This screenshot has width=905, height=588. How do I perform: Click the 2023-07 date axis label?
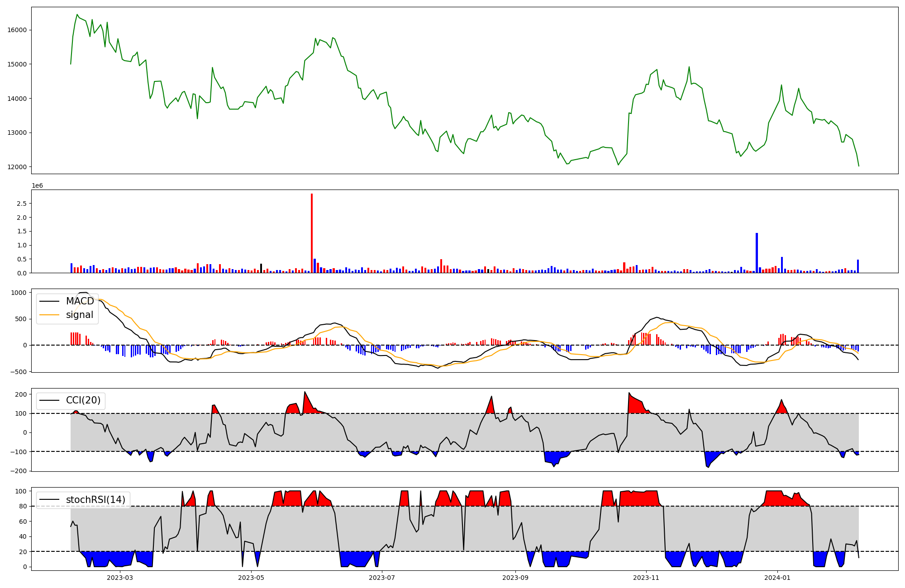[x=382, y=578]
